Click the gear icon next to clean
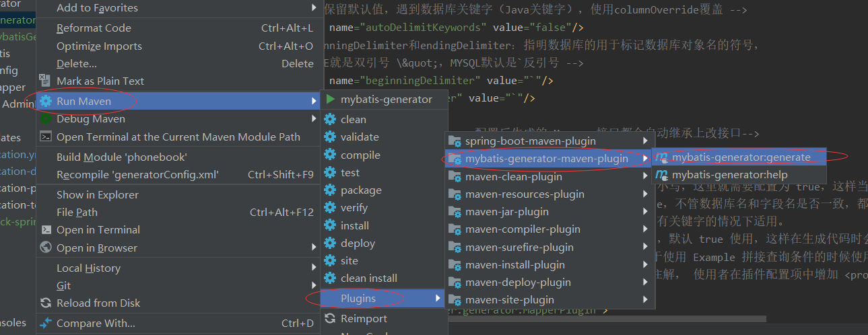Viewport: 868px width, 335px height. tap(330, 119)
